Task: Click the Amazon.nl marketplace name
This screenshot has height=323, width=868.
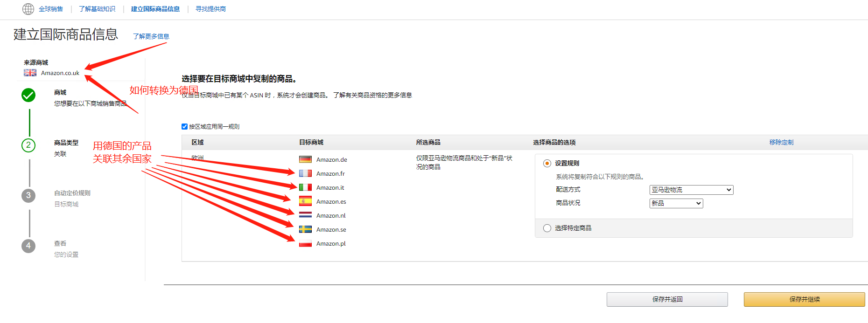Action: (331, 215)
